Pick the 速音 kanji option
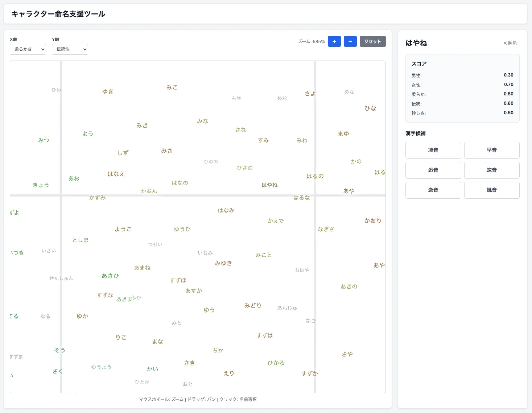 [x=491, y=170]
